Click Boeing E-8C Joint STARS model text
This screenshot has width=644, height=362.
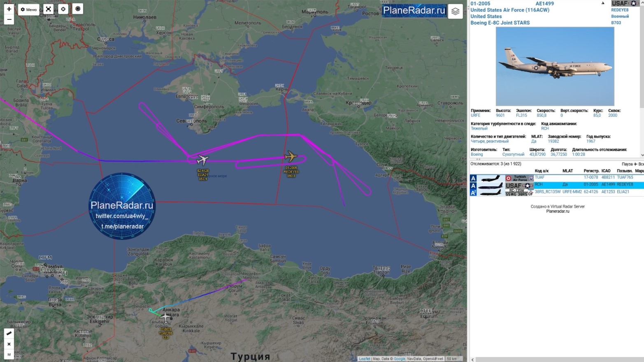click(x=500, y=23)
